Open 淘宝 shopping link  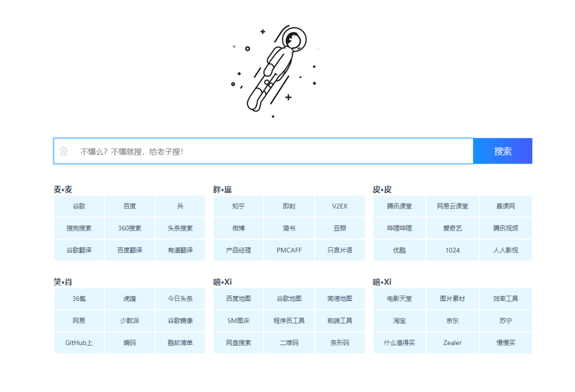pos(399,321)
